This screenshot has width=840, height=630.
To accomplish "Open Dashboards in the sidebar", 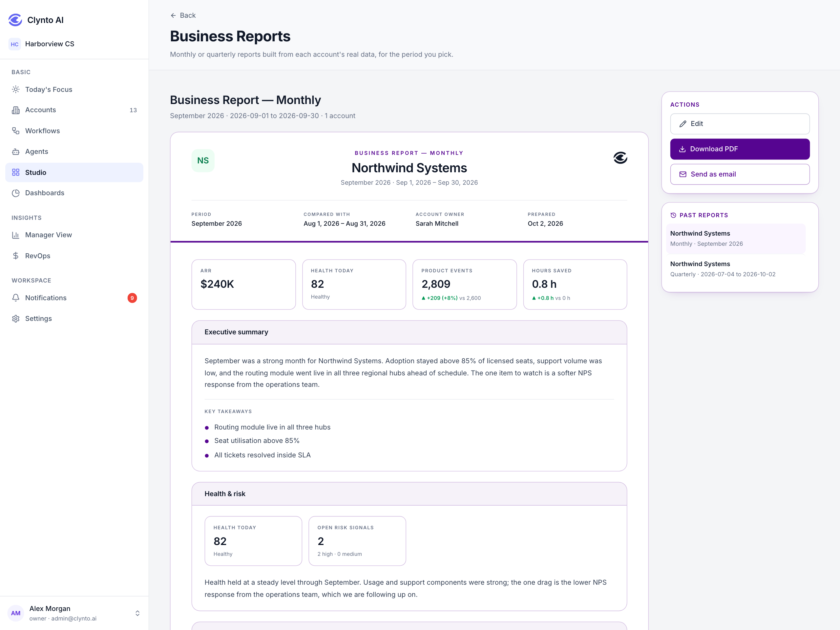I will pyautogui.click(x=74, y=193).
